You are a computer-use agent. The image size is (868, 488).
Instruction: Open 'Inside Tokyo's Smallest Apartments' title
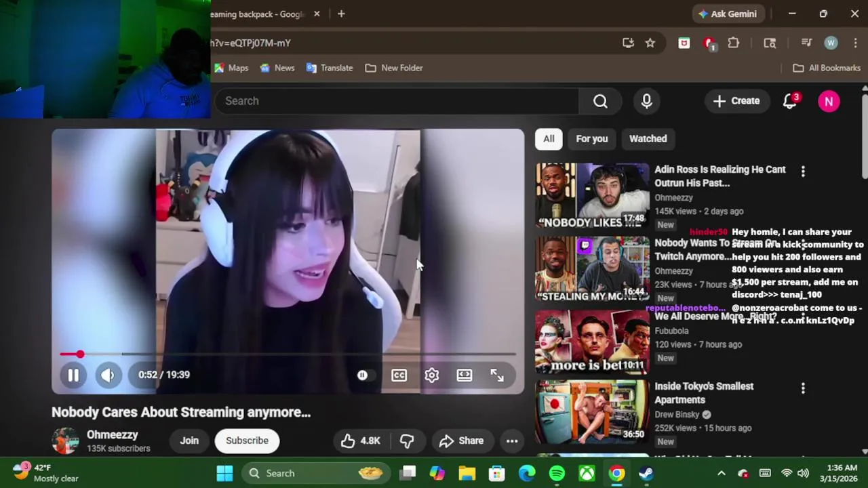pos(704,393)
